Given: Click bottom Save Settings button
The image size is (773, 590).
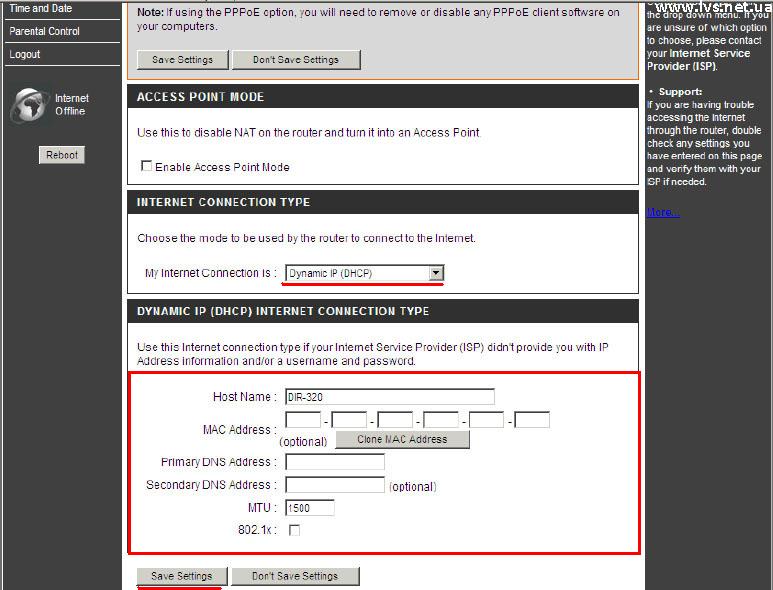Looking at the screenshot, I should tap(182, 576).
